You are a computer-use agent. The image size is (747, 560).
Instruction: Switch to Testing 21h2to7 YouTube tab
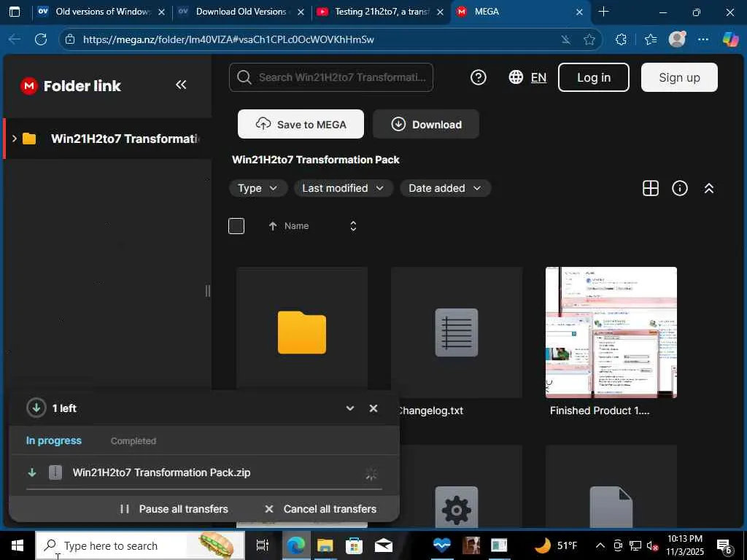pyautogui.click(x=380, y=12)
